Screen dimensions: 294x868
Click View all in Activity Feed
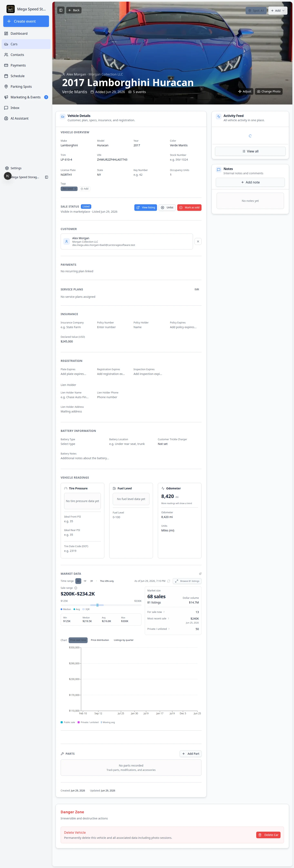(x=250, y=151)
